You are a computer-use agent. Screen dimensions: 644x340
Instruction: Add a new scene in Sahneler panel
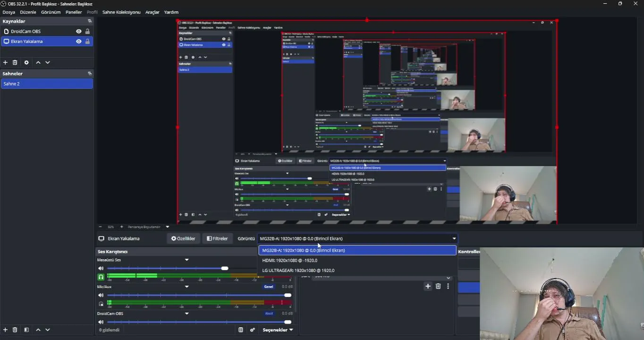click(5, 330)
